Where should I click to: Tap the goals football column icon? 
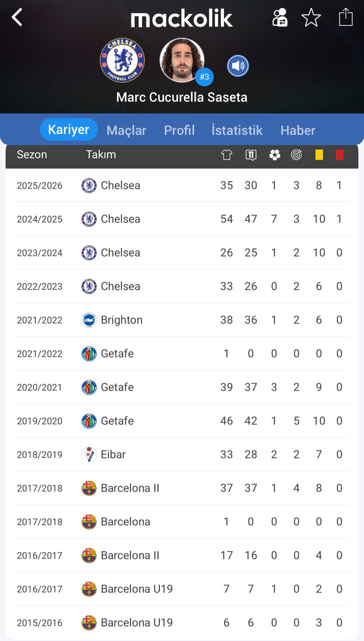click(275, 155)
